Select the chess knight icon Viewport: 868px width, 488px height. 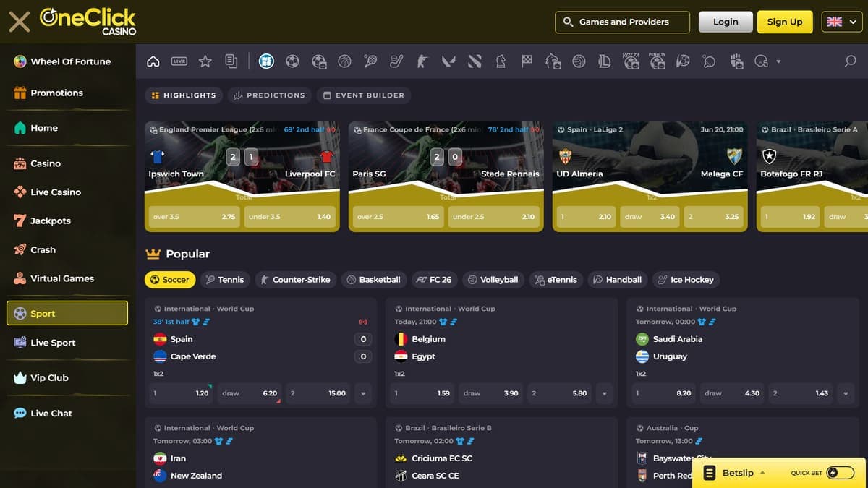pyautogui.click(x=501, y=61)
